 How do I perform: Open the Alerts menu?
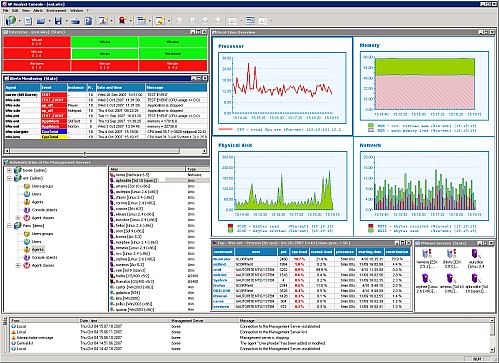(38, 11)
